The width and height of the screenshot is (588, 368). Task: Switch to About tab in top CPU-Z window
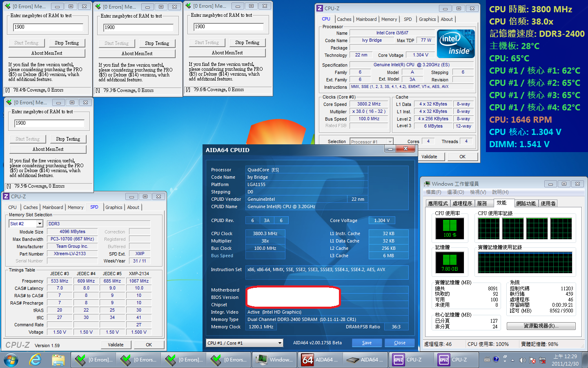pyautogui.click(x=447, y=19)
